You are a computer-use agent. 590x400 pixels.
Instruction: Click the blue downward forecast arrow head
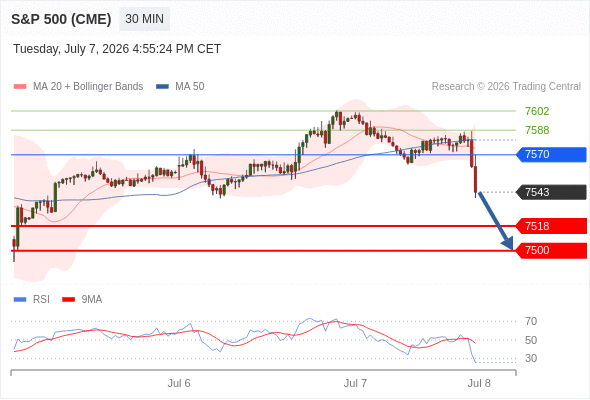[508, 243]
